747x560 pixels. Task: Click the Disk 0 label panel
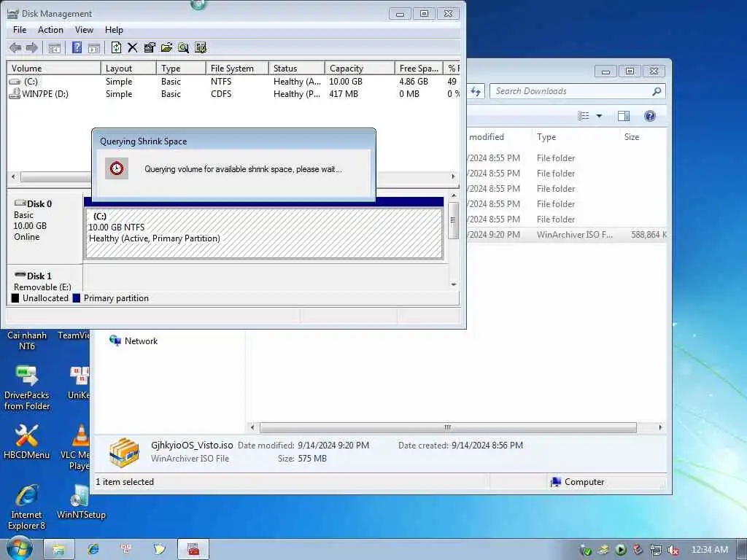44,228
